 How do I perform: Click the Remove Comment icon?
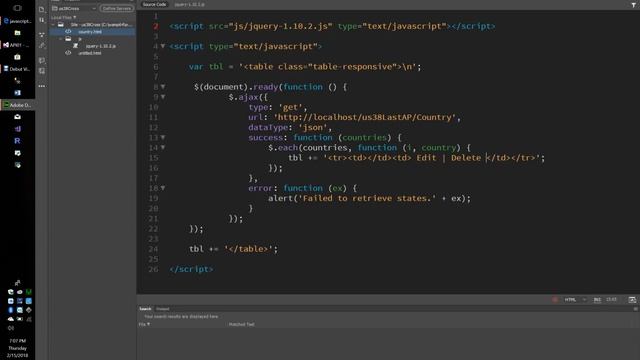[x=42, y=71]
